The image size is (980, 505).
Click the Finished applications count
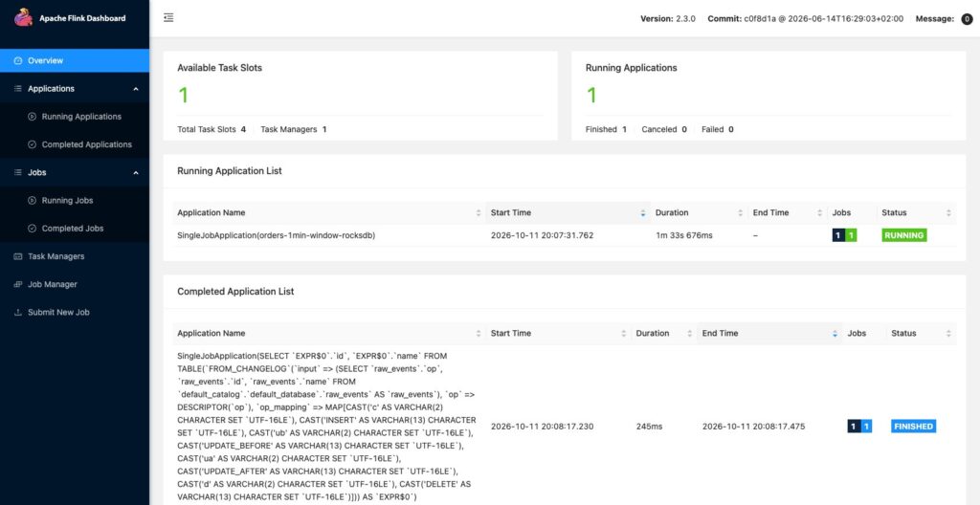point(624,129)
